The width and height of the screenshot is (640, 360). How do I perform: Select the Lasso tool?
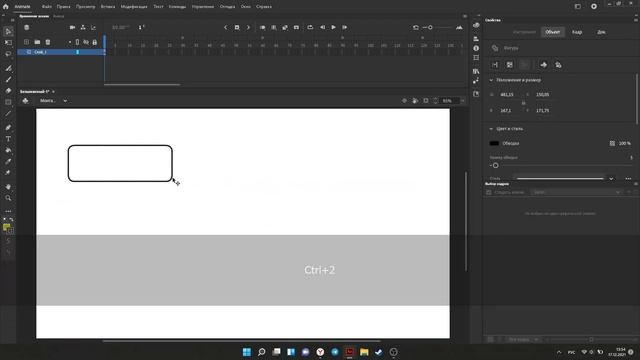8,54
